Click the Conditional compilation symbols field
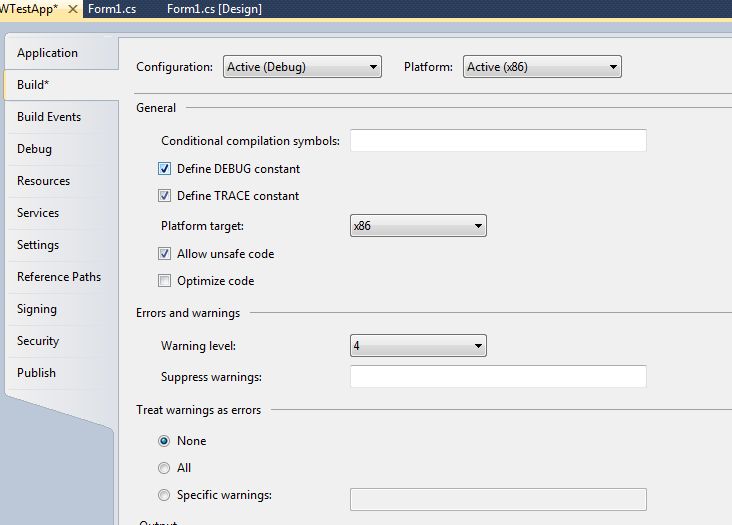The image size is (732, 525). pos(498,140)
